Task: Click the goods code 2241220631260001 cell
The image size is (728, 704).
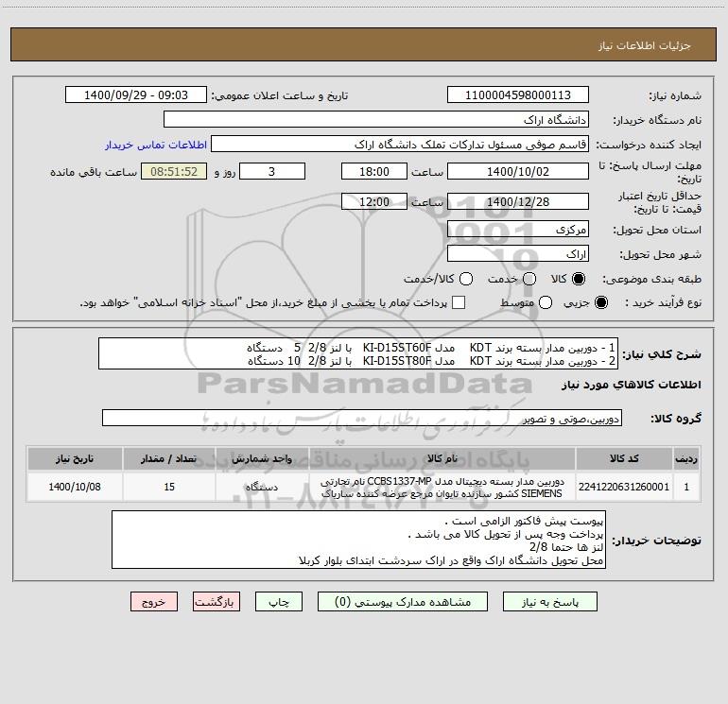Action: point(624,487)
